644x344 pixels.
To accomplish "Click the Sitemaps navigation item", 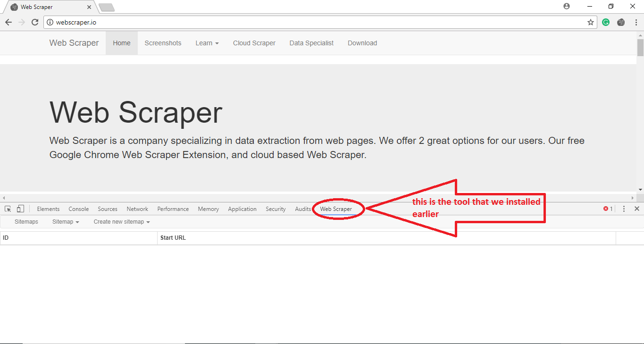I will click(x=26, y=221).
